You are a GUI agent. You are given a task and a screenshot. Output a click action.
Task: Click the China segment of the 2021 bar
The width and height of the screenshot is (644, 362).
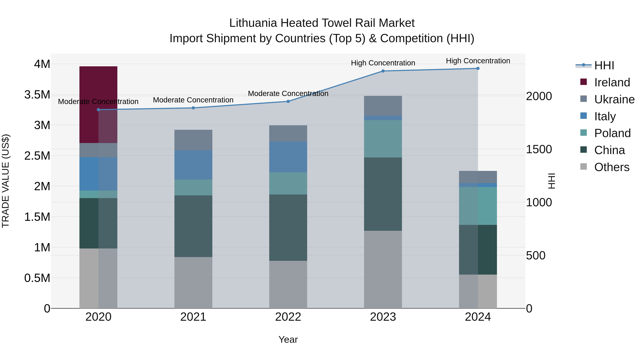pyautogui.click(x=193, y=226)
